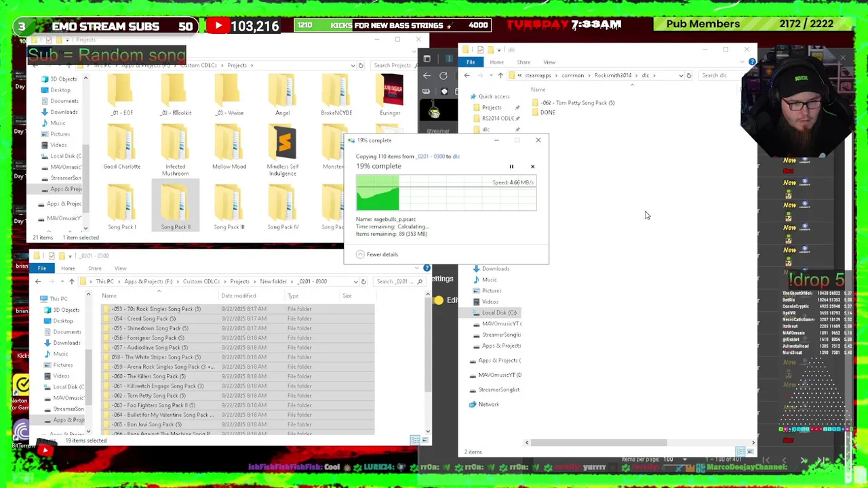Click the copy progress speed graph

click(x=446, y=193)
